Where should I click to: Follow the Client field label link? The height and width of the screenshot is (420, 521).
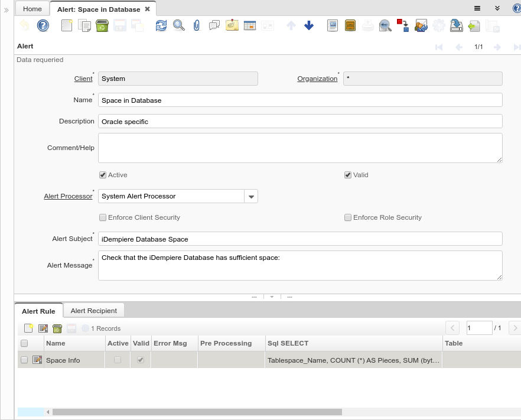tap(83, 79)
